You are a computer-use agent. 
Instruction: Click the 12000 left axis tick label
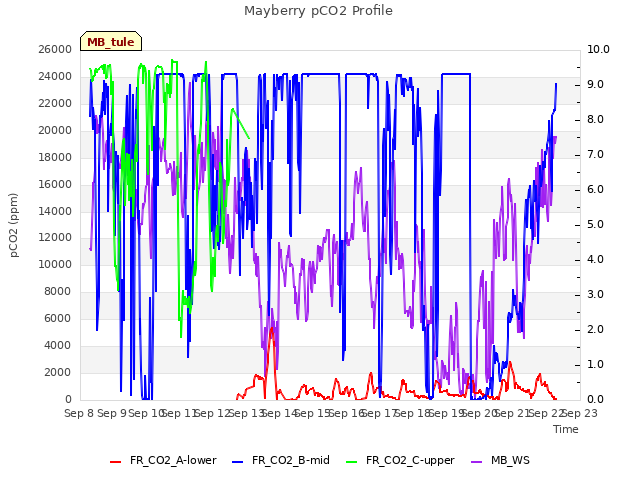point(55,238)
